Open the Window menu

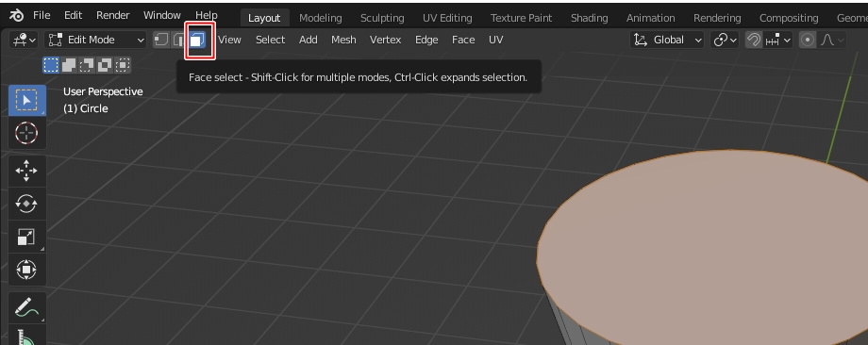pos(161,15)
